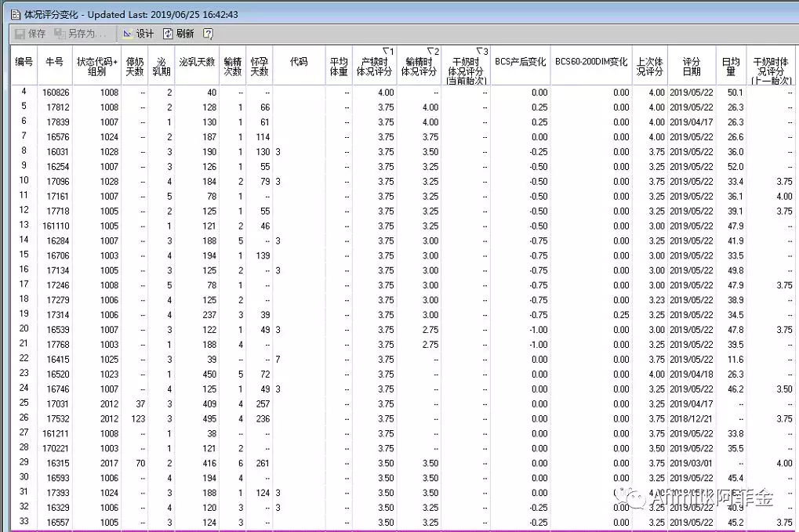Select cow number 16284 cell
This screenshot has width=799, height=532.
[58, 241]
